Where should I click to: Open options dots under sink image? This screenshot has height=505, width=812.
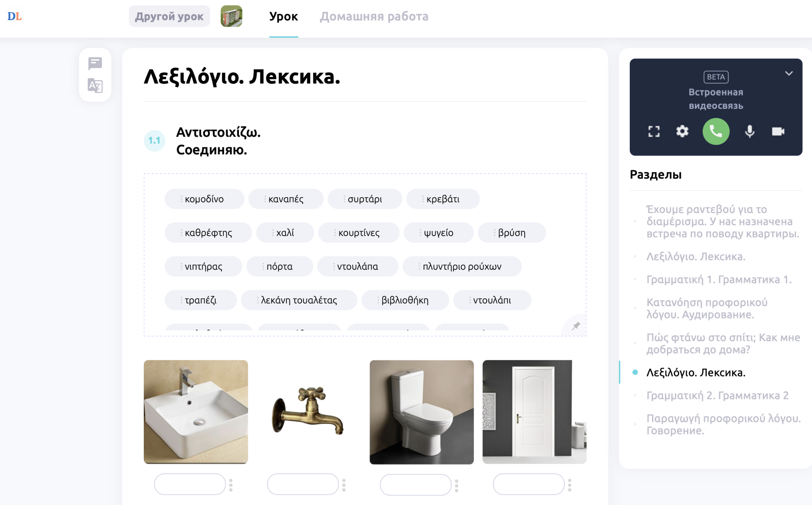[x=231, y=485]
